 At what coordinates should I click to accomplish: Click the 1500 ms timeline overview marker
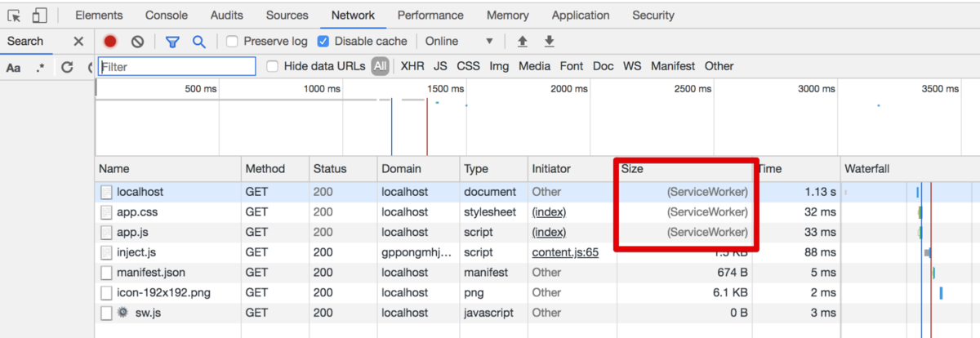(x=446, y=89)
